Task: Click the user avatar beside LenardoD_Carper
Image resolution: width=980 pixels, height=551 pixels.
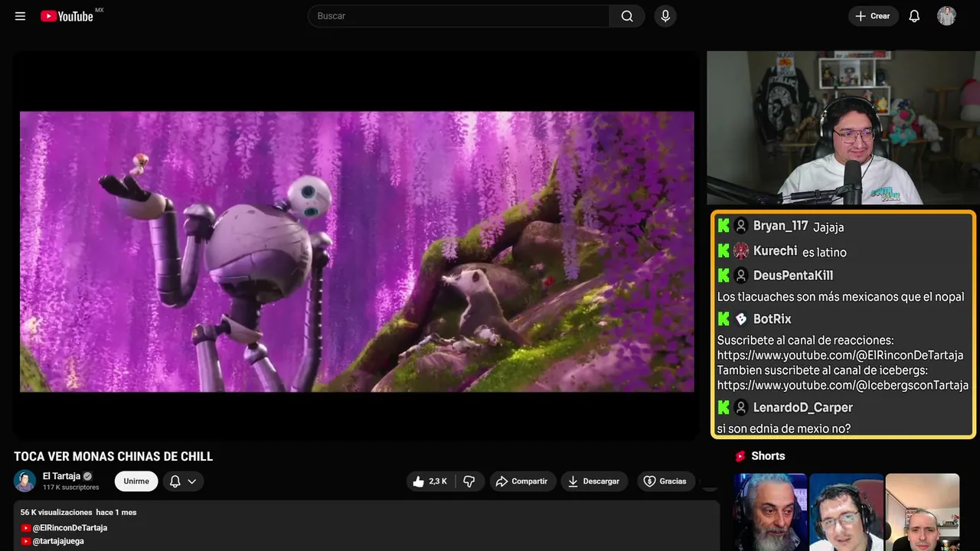Action: tap(741, 407)
